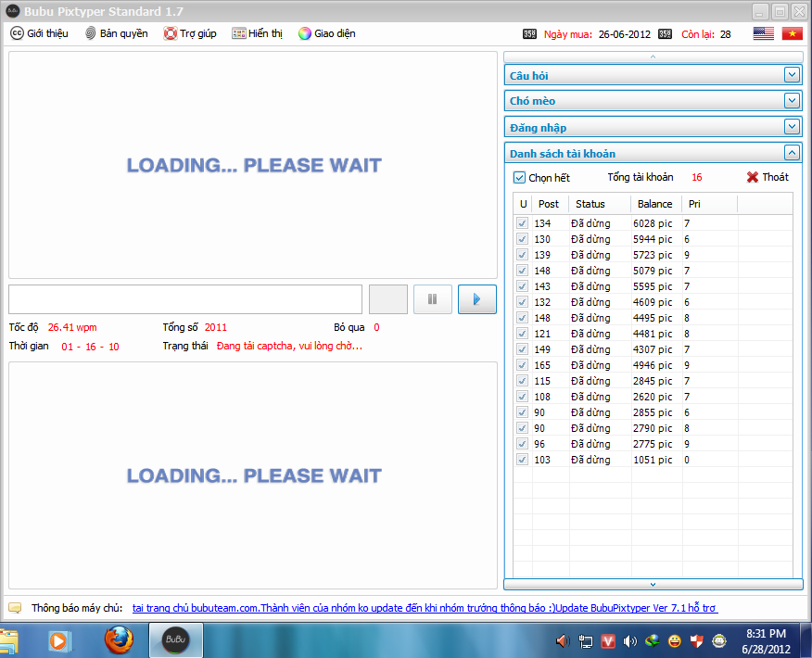The width and height of the screenshot is (812, 658).
Task: Open the Giới thiệu menu
Action: coord(39,33)
